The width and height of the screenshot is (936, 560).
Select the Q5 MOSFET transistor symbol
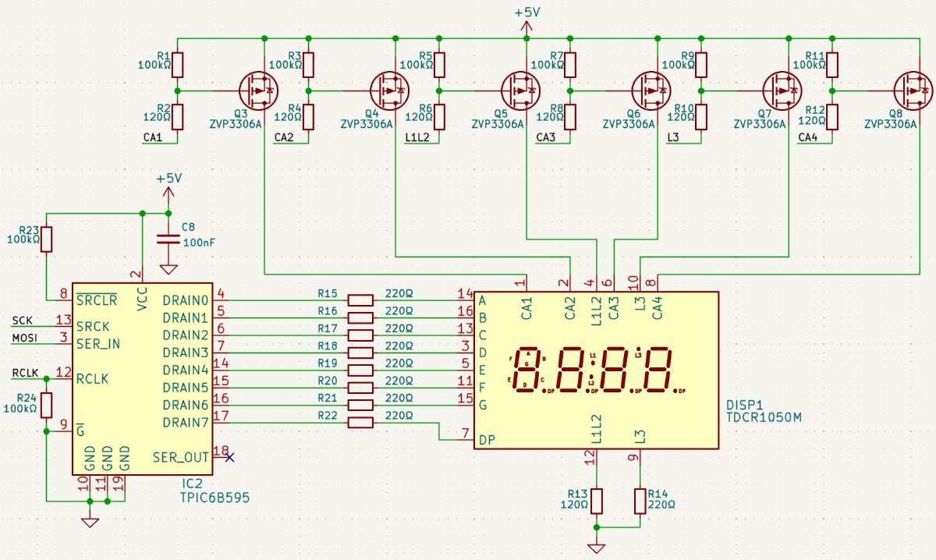point(519,91)
